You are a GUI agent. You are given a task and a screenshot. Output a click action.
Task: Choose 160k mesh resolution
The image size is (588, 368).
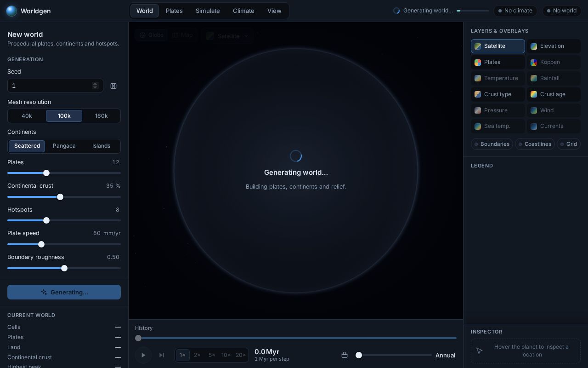click(101, 116)
